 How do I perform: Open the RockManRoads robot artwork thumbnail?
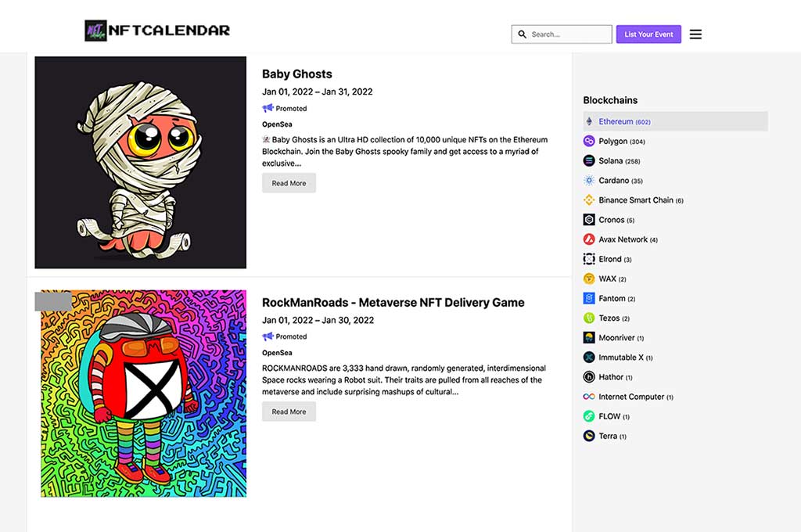coord(143,394)
